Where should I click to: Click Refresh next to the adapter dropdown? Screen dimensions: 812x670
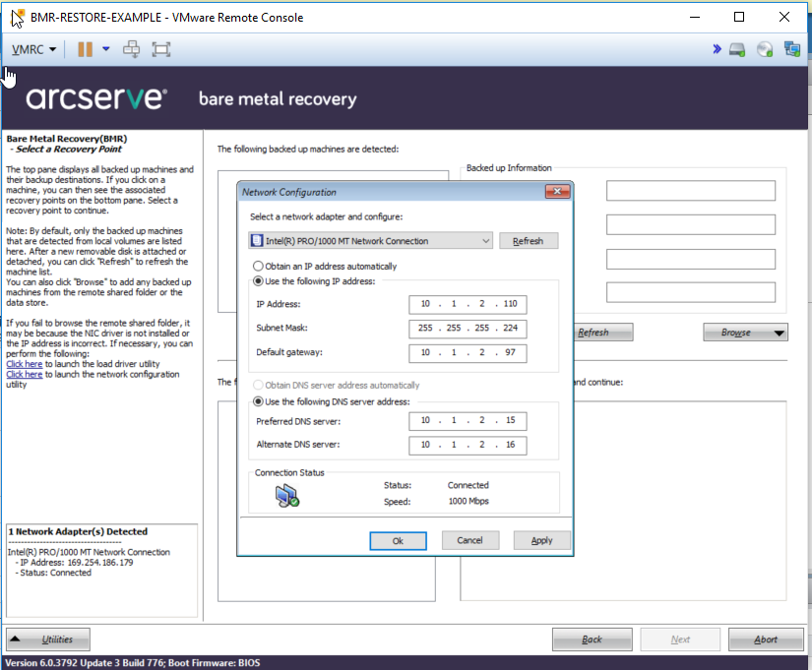point(529,241)
